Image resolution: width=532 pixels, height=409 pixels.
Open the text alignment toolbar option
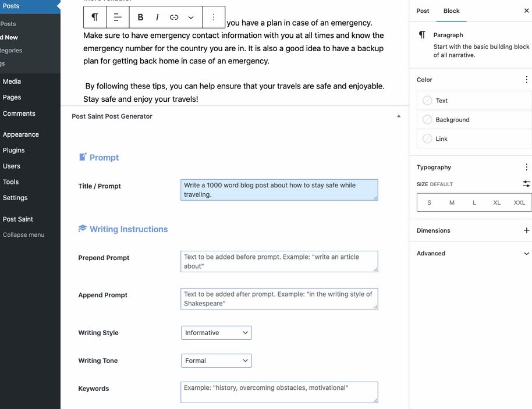click(118, 17)
